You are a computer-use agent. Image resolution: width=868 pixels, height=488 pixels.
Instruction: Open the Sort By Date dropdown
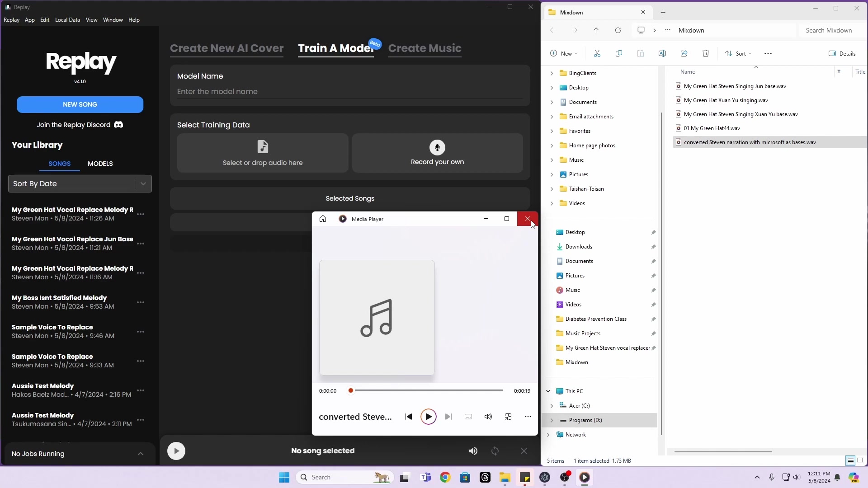coord(80,183)
